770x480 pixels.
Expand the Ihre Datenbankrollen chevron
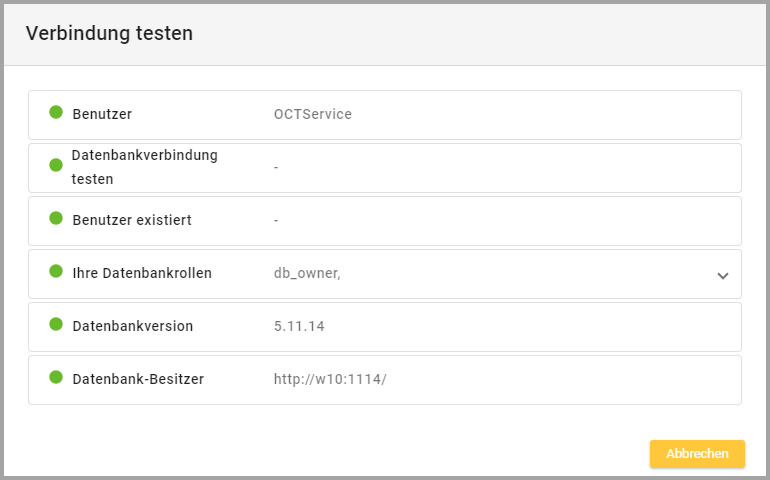[723, 276]
